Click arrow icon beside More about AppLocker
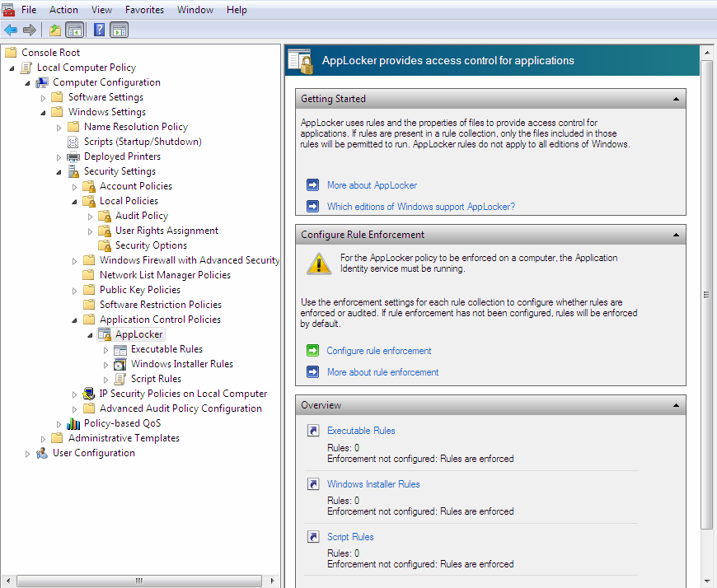This screenshot has width=717, height=588. 313,185
